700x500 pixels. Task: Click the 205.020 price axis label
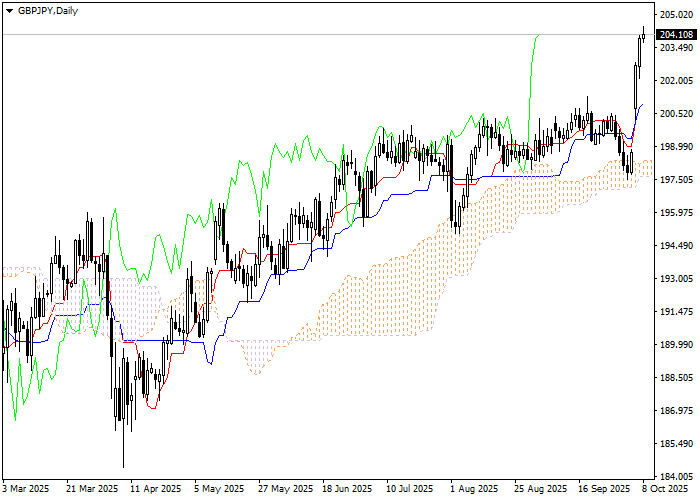tap(676, 15)
